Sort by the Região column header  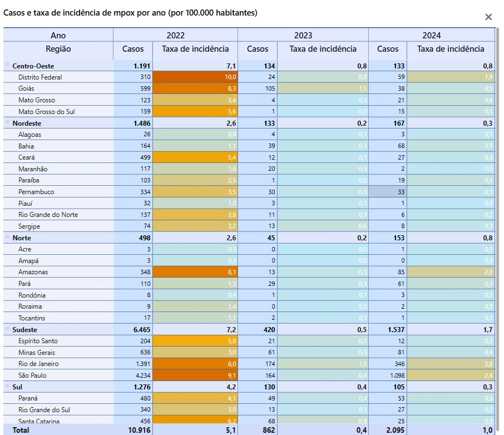58,49
